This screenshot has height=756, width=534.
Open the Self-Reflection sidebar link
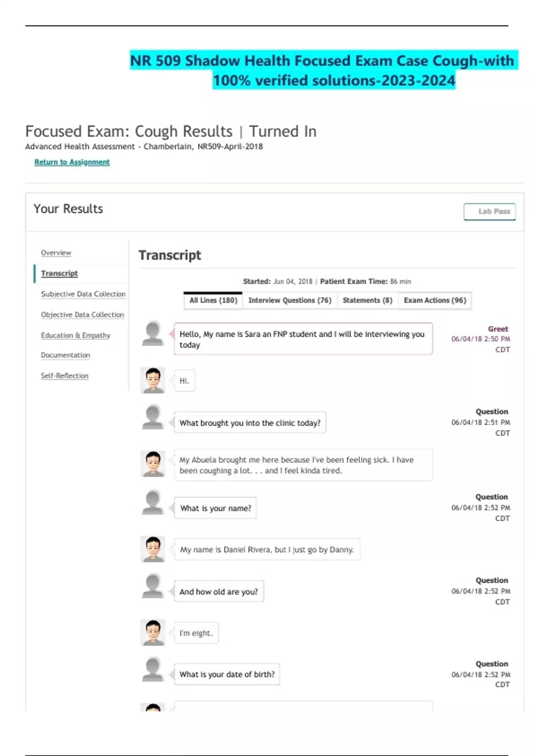(x=65, y=376)
